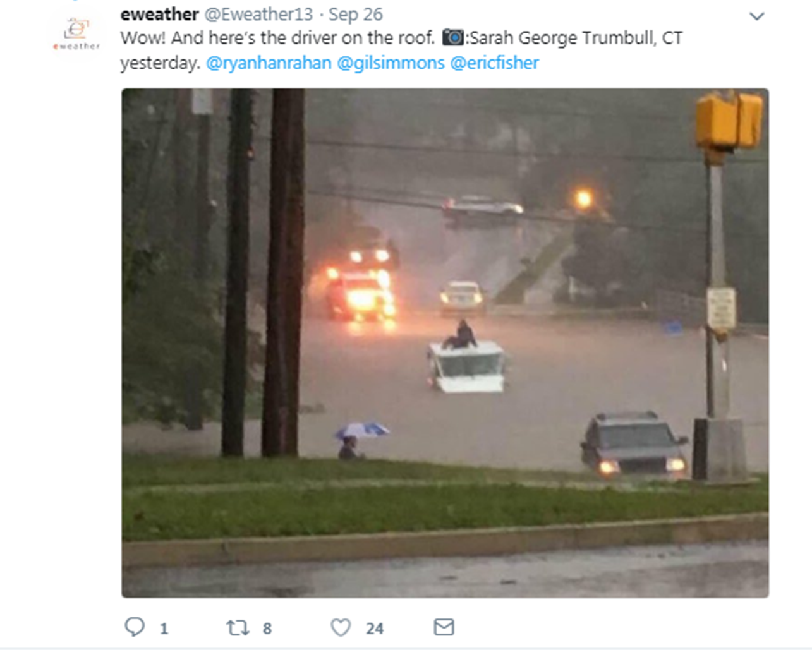
Task: View the flooded street photo full size
Action: [x=445, y=343]
